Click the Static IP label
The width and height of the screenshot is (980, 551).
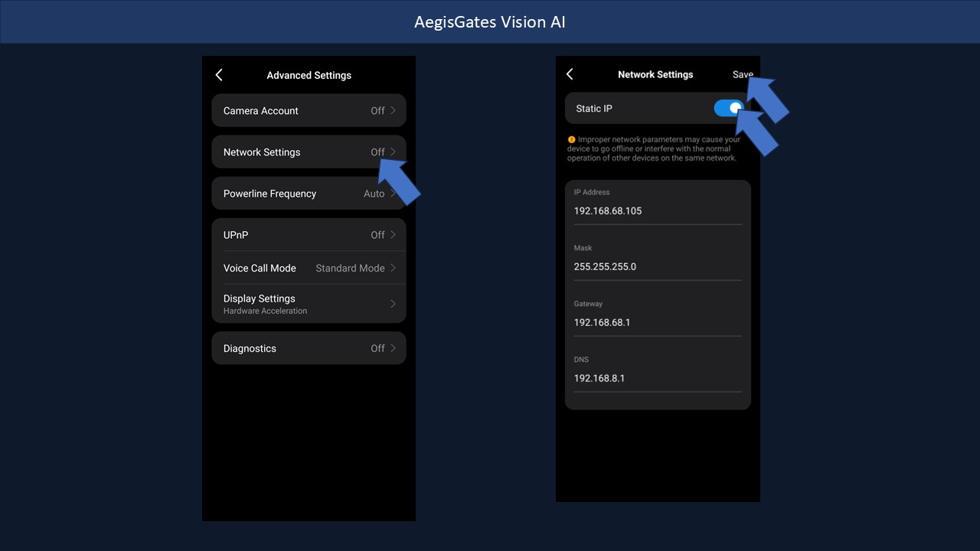(594, 109)
